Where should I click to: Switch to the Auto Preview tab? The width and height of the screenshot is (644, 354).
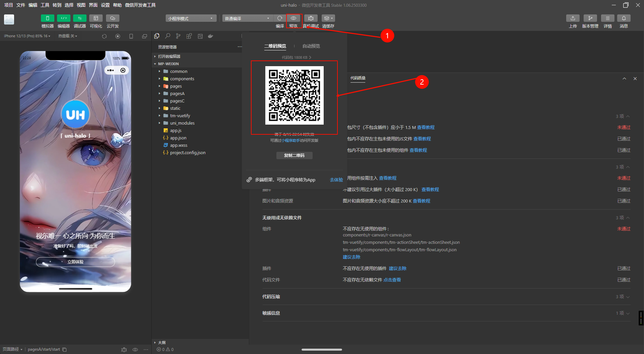pos(311,46)
